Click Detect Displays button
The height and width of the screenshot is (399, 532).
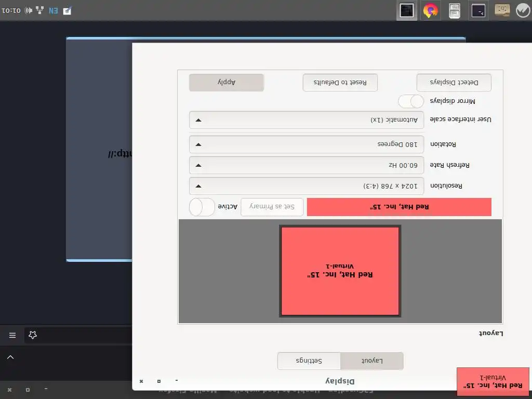coord(454,83)
